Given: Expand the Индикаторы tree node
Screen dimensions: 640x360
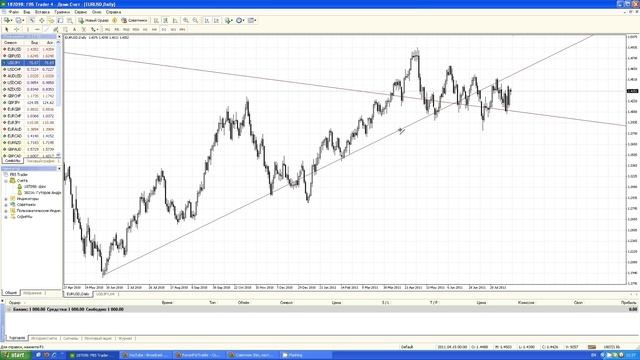Looking at the screenshot, I should 6,199.
